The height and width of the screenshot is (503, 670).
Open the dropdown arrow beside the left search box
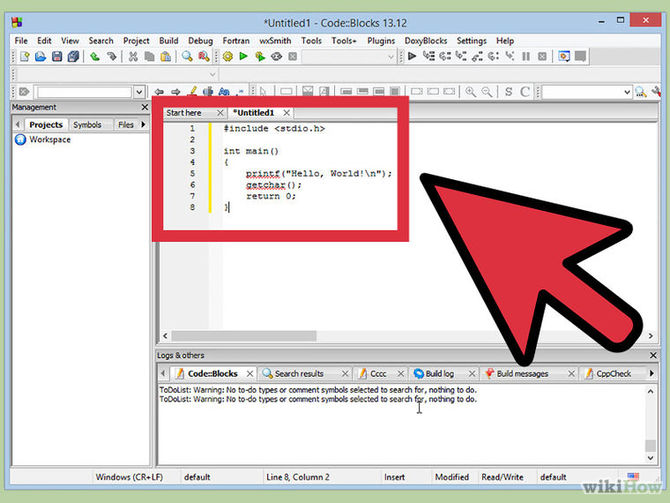139,92
